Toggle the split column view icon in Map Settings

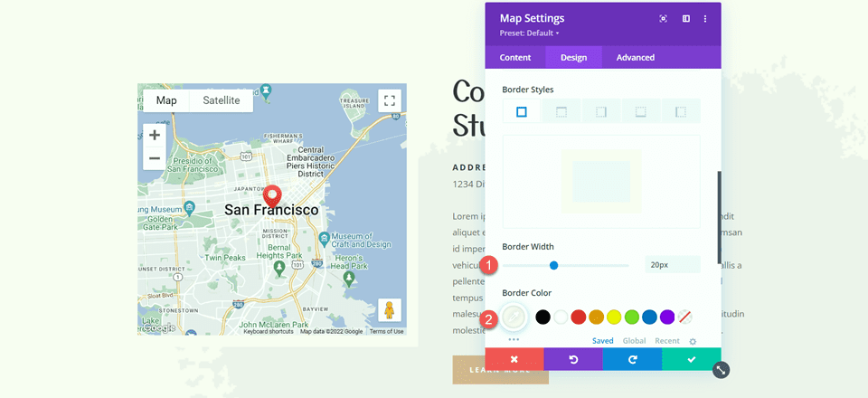click(686, 19)
